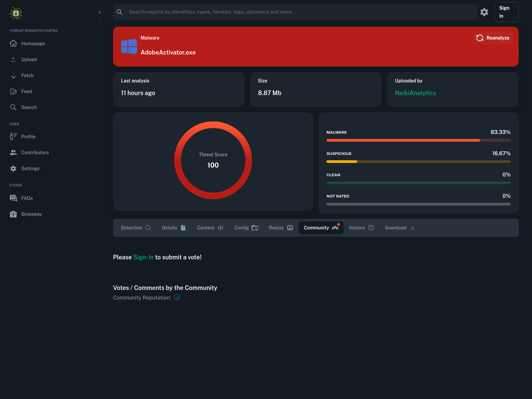
Task: Collapse the sidebar with chevron button
Action: pos(100,12)
